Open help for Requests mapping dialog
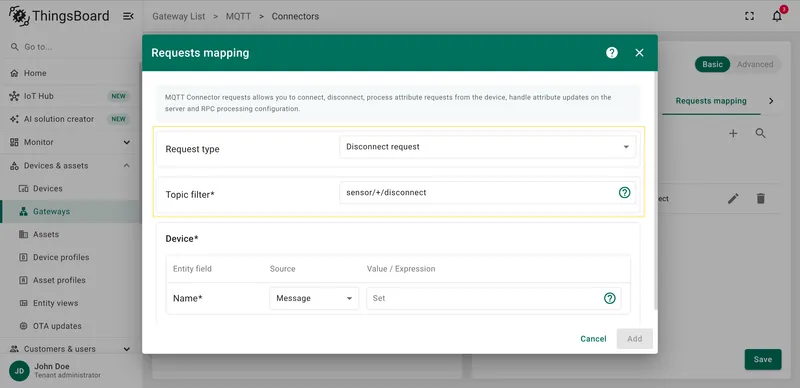The width and height of the screenshot is (800, 388). coord(612,53)
